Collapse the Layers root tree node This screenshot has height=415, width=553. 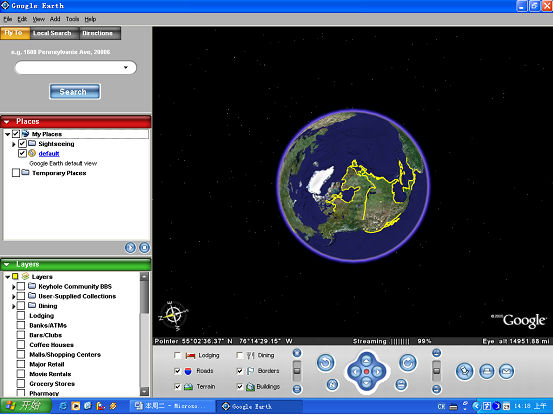7,277
